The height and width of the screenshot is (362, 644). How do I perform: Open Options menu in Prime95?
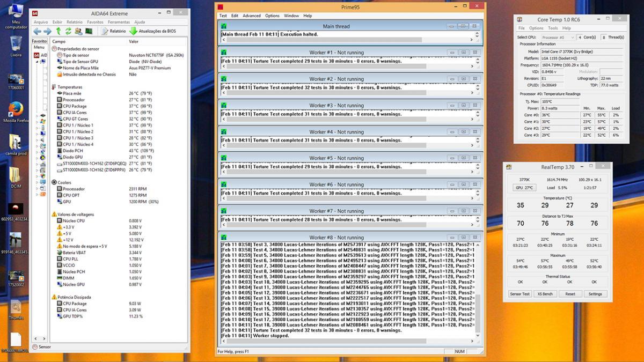pos(272,16)
